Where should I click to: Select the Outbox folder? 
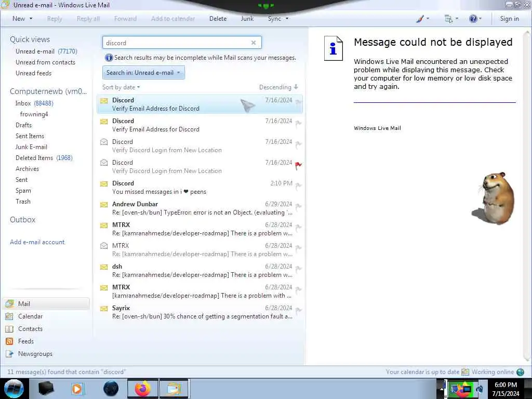(22, 220)
